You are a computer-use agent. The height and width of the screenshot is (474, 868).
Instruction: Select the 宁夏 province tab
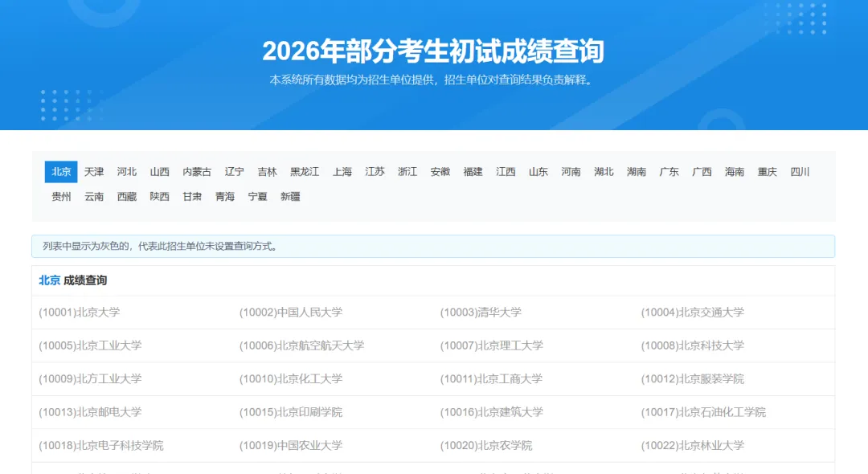[x=257, y=196]
